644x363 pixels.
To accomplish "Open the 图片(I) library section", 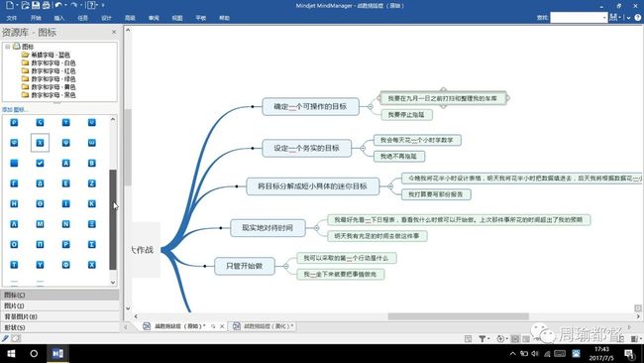I will [x=60, y=305].
